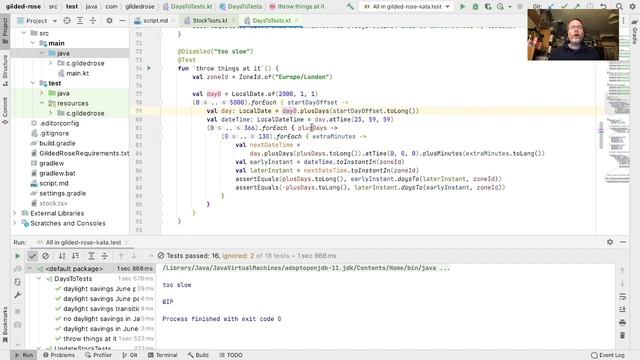Expand c.gildedrose under main java
Image resolution: width=640 pixels, height=360 pixels.
[51, 63]
